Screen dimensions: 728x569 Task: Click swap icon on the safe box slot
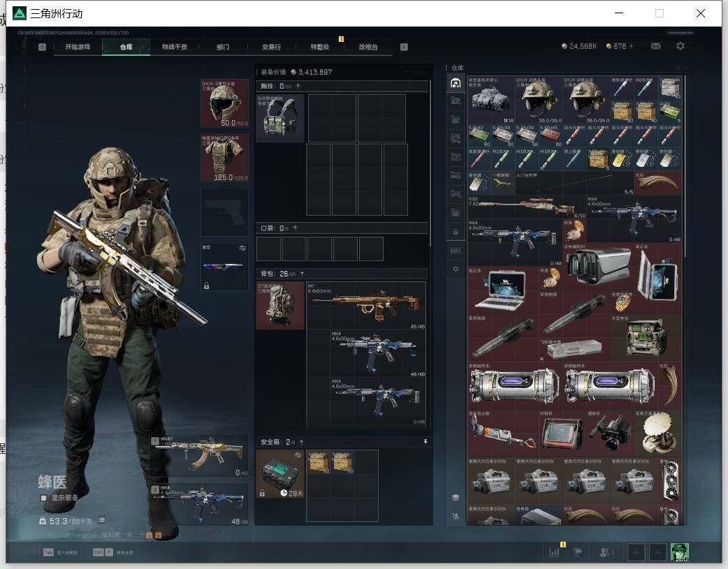pyautogui.click(x=298, y=455)
